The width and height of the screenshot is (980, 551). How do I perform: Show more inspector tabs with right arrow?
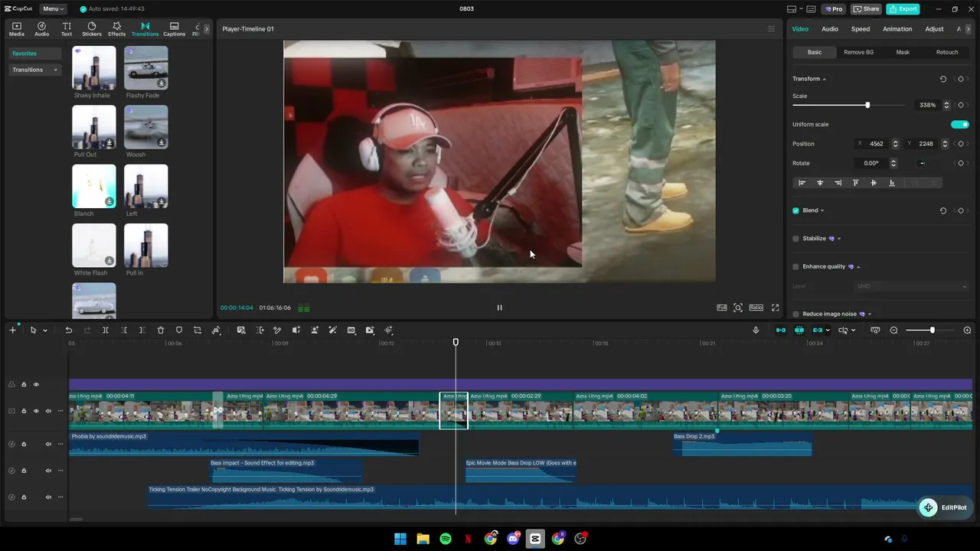(x=969, y=29)
